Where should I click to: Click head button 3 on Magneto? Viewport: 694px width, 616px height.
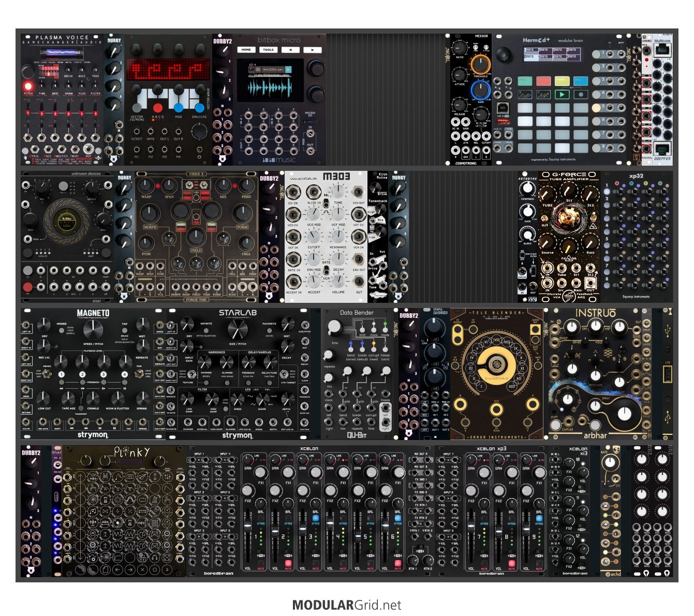(x=103, y=374)
